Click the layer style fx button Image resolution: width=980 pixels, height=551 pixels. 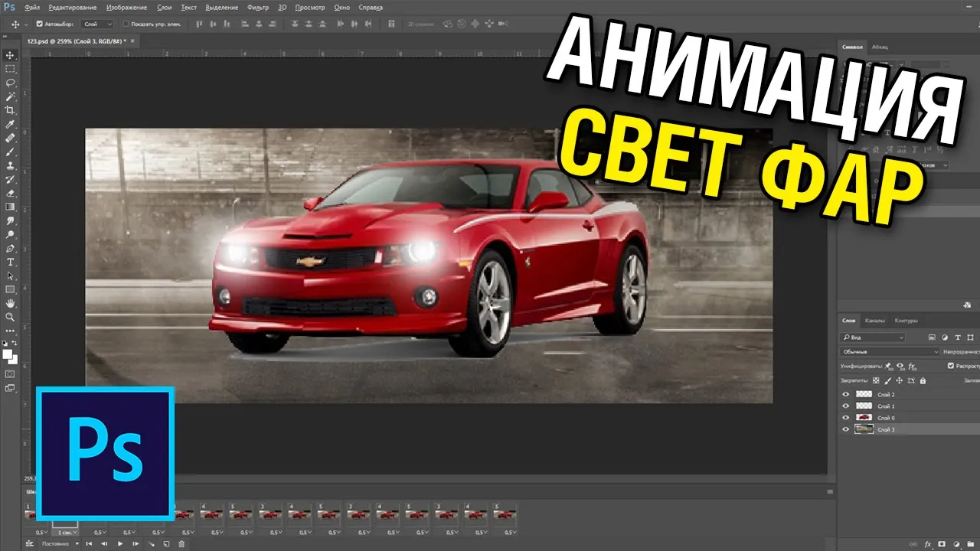(x=928, y=544)
